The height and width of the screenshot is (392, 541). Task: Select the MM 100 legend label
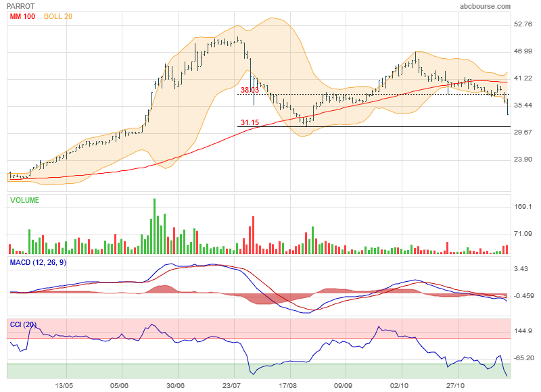pos(22,16)
